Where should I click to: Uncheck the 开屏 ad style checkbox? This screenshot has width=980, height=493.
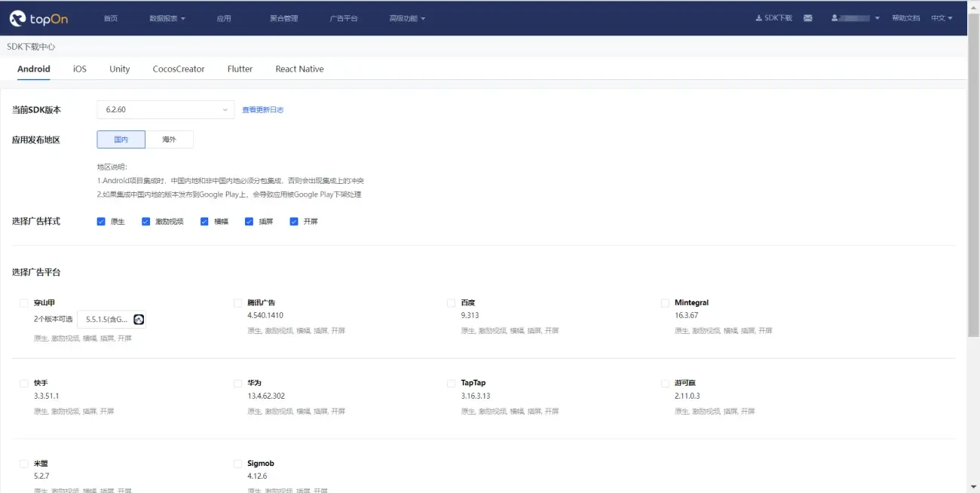point(294,221)
